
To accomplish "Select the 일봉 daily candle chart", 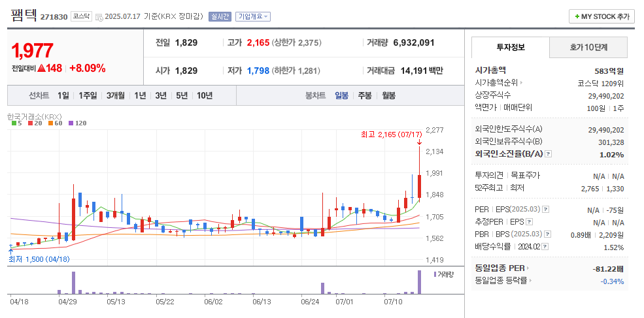I will pos(341,95).
